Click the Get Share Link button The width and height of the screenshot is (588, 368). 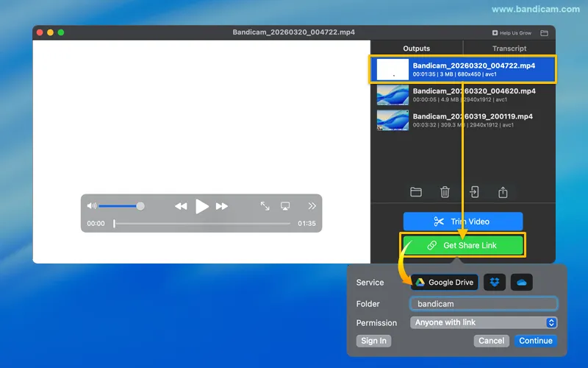pos(463,245)
